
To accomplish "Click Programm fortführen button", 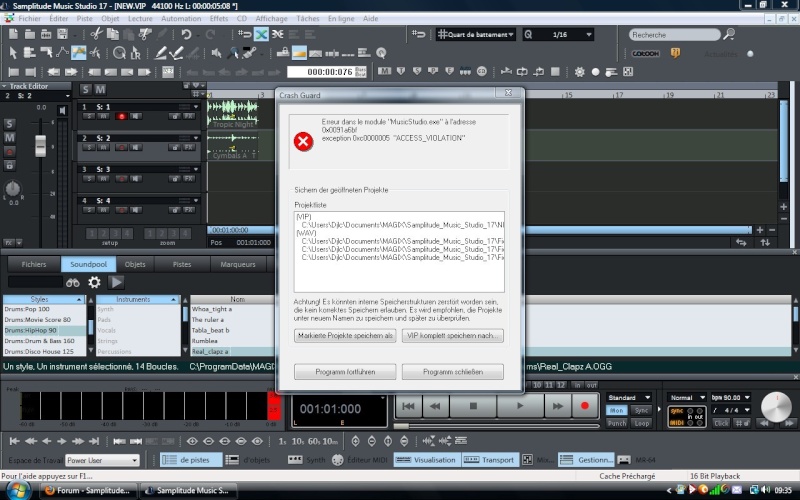I will coord(345,372).
